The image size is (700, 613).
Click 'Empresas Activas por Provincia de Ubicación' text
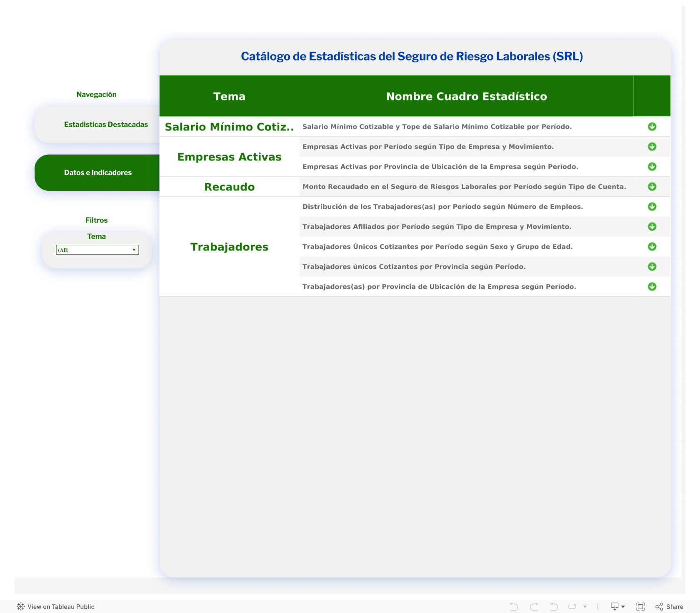(440, 167)
